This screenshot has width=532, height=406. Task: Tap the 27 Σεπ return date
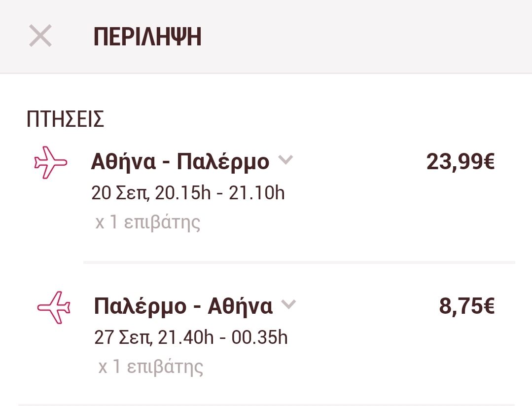(123, 338)
